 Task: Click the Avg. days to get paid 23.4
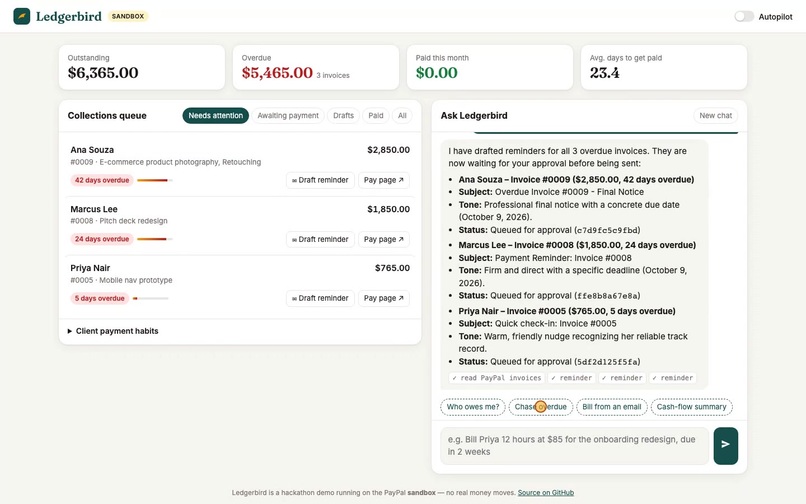coord(604,73)
